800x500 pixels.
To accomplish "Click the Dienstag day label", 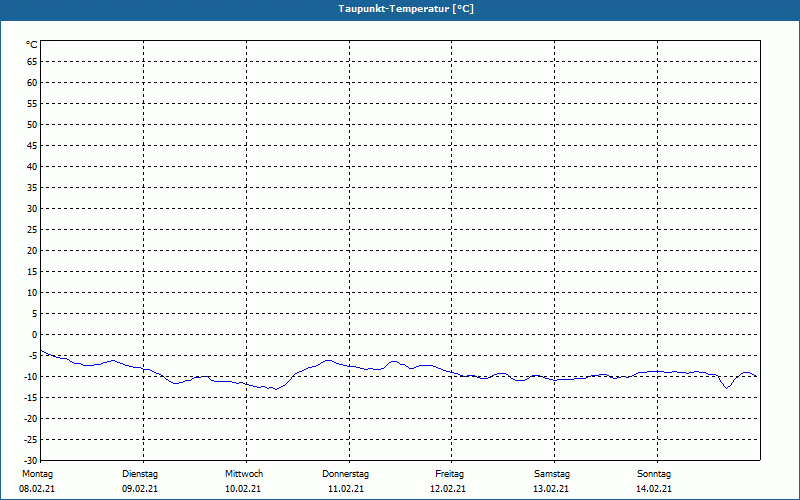I will pyautogui.click(x=140, y=474).
